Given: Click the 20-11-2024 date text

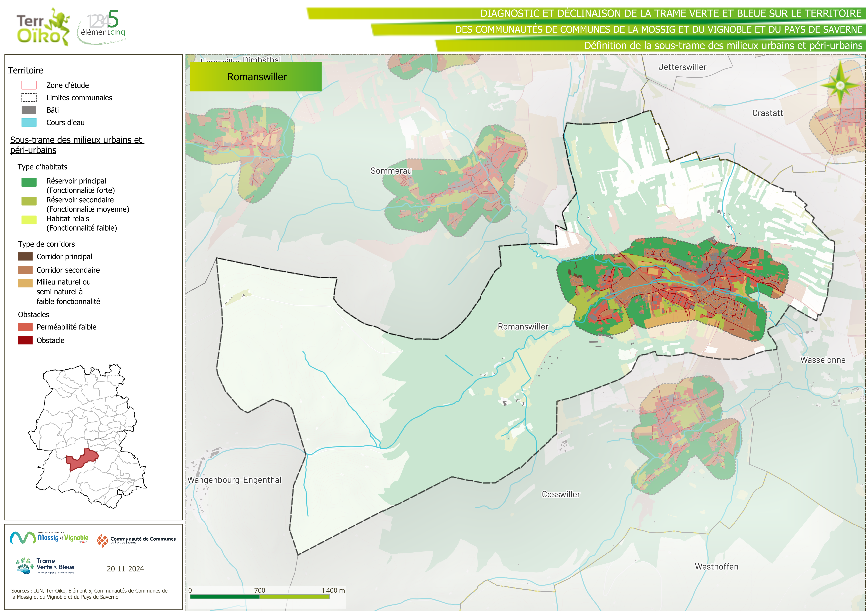Looking at the screenshot, I should (x=125, y=569).
